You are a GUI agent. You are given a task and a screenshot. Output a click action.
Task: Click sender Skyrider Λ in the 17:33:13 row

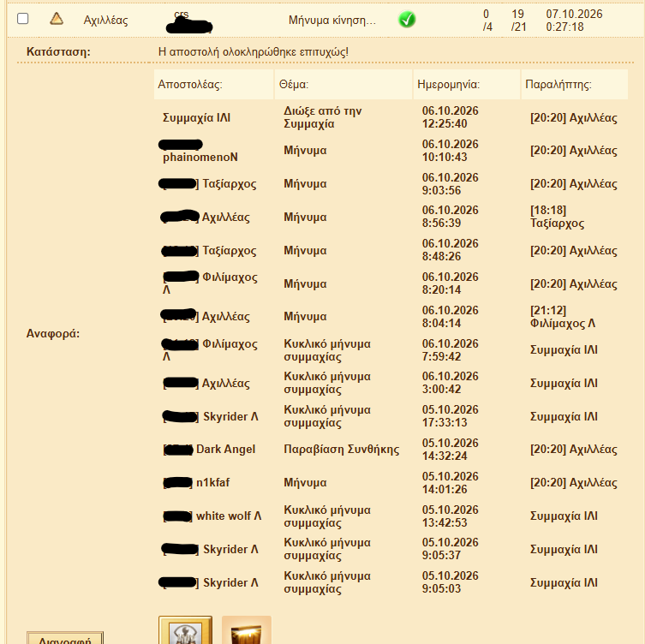[x=230, y=416]
